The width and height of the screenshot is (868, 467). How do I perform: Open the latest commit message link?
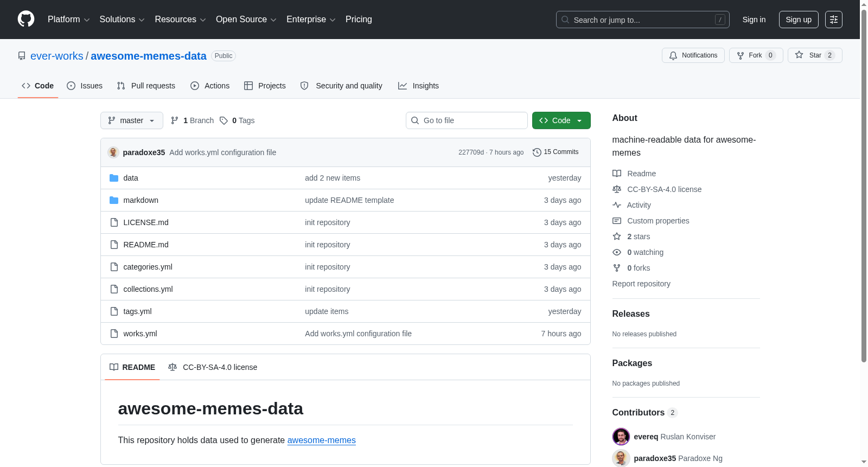[222, 152]
